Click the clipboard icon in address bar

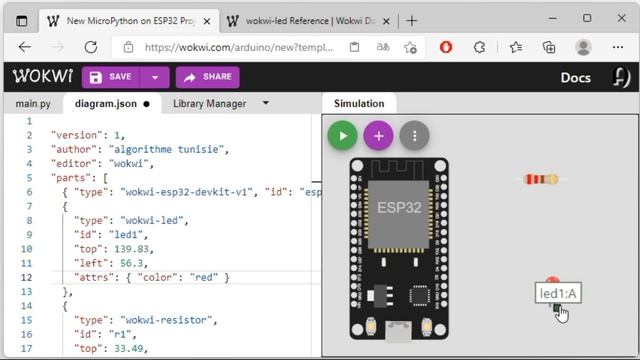click(354, 47)
